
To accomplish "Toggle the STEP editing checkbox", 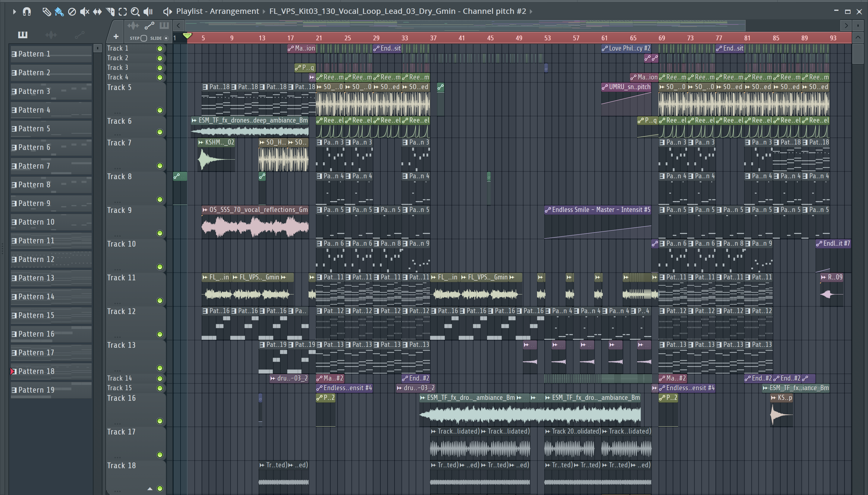I will point(143,38).
